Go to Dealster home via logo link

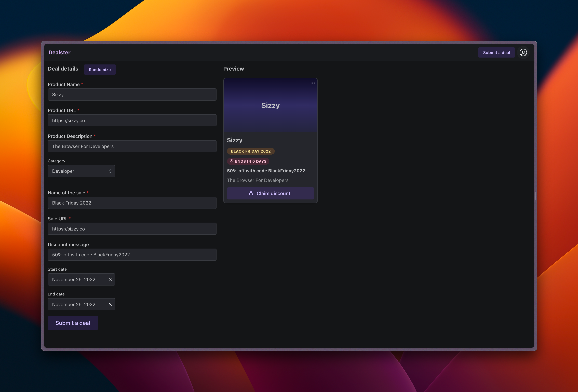click(x=59, y=52)
